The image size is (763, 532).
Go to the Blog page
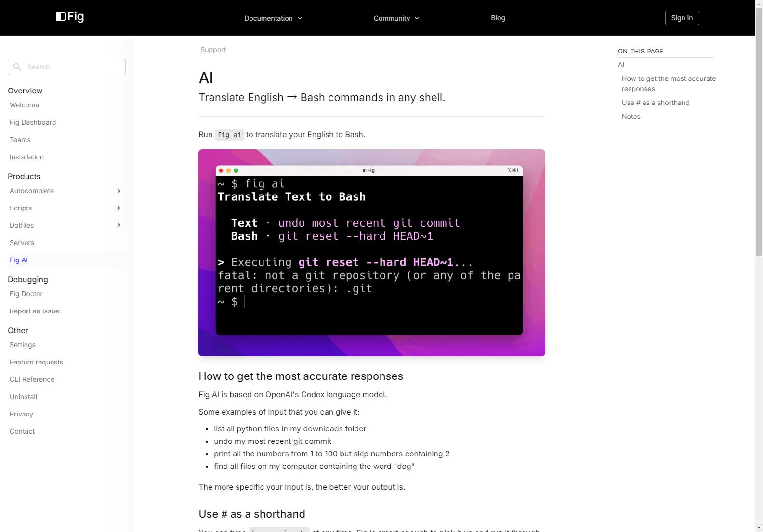pos(498,18)
